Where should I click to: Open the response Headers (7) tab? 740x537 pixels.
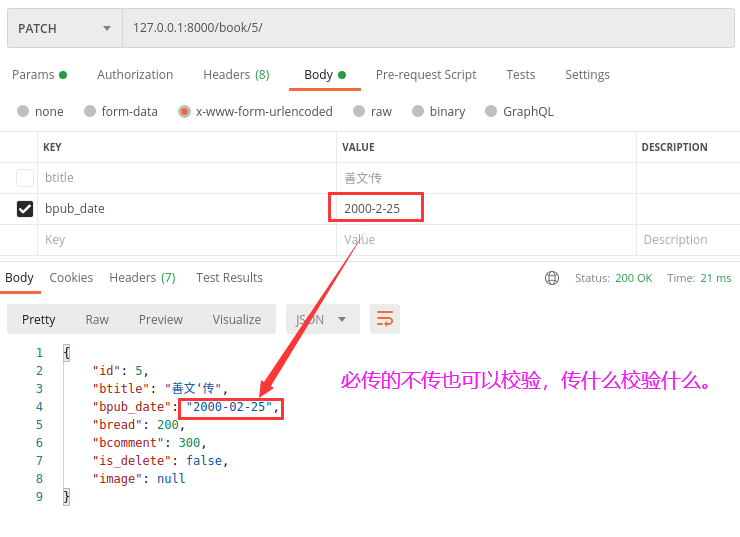pos(143,277)
